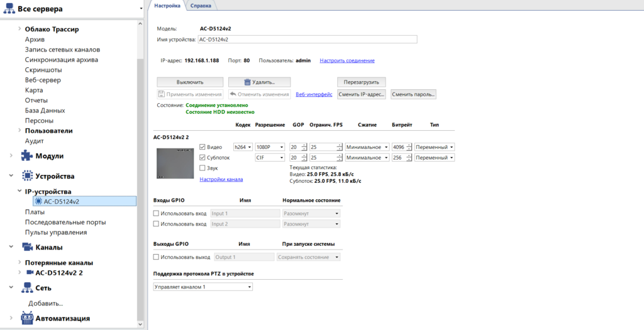Click the servers icon beside Все сервера
The image size is (644, 330).
(9, 8)
